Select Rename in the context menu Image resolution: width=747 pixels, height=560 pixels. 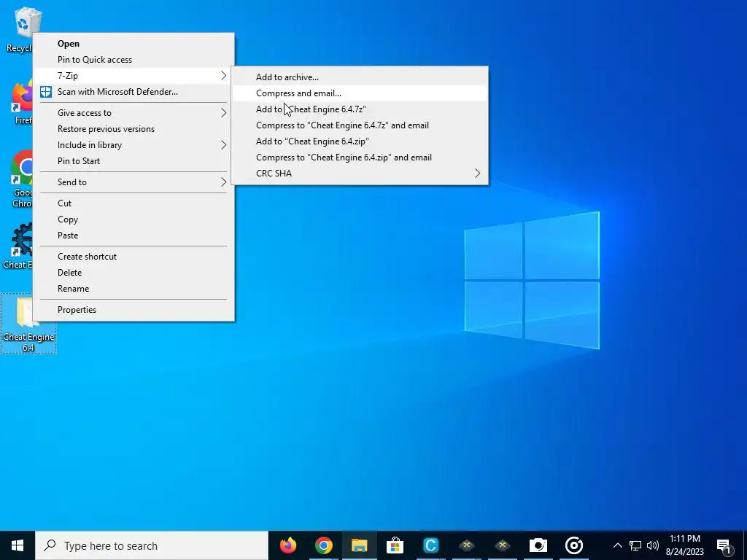point(134,289)
